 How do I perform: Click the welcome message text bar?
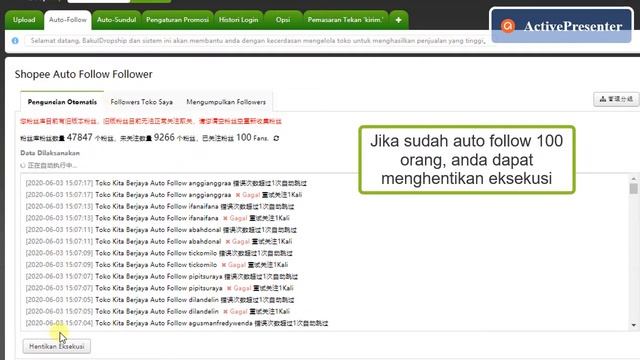257,41
